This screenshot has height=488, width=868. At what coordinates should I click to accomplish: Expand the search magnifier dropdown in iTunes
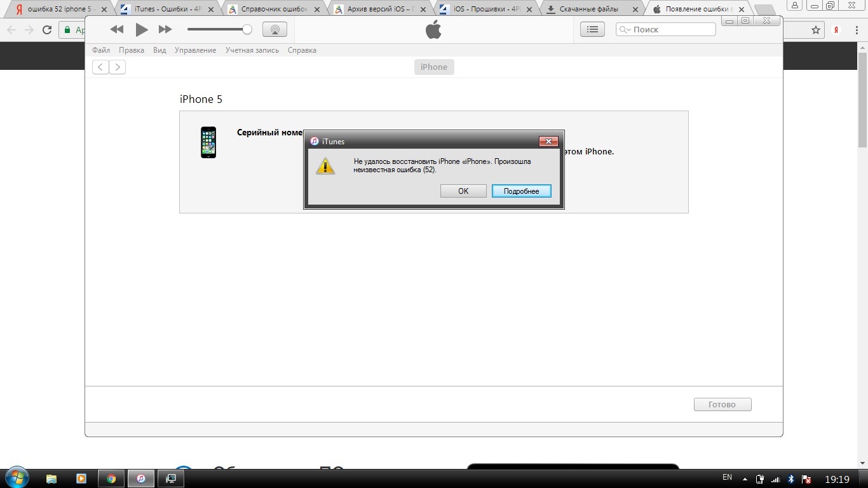click(624, 29)
